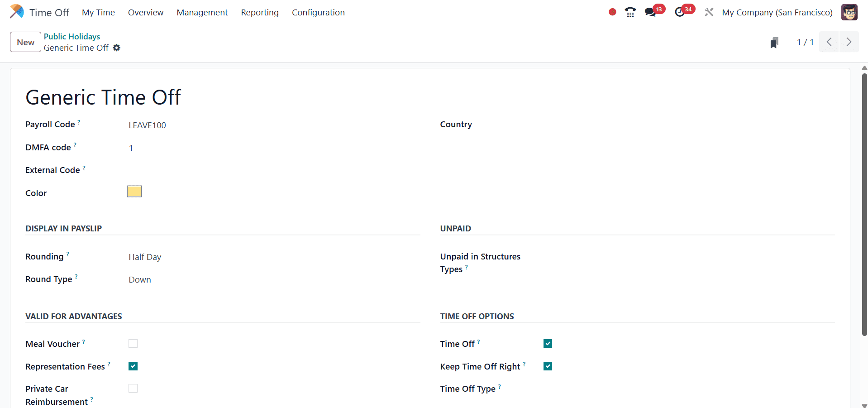Go to the next record arrow

click(x=849, y=42)
